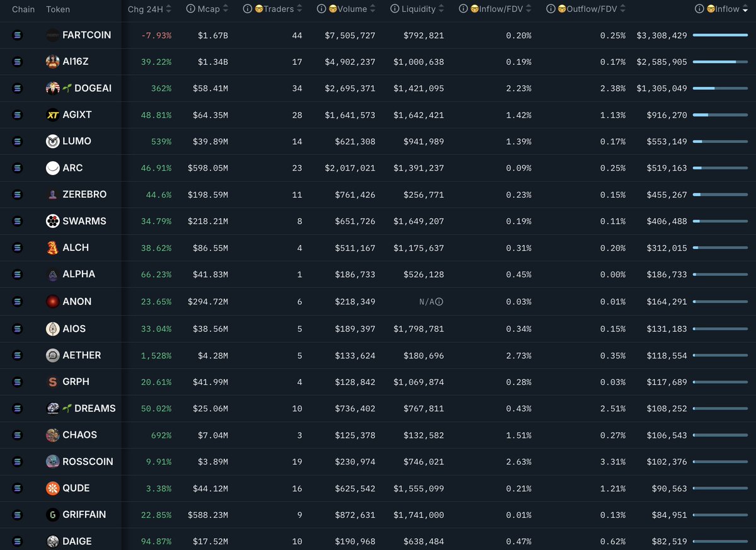
Task: Click the AI16Z token avatar
Action: (x=53, y=62)
